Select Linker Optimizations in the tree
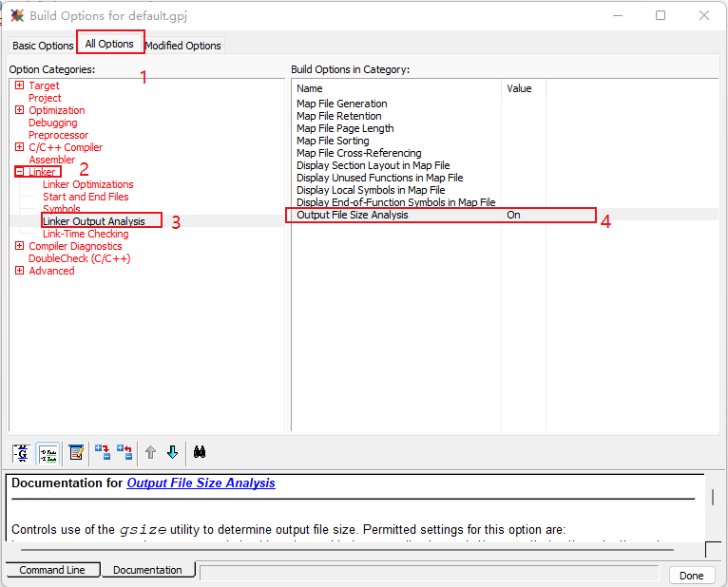This screenshot has width=728, height=587. tap(87, 185)
